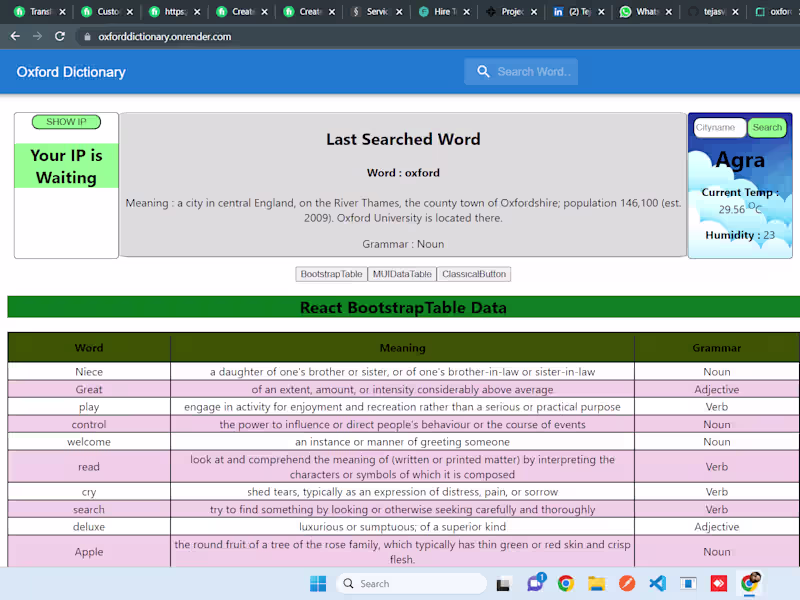Click the play word cell
Viewport: 800px width, 600px height.
click(x=89, y=407)
